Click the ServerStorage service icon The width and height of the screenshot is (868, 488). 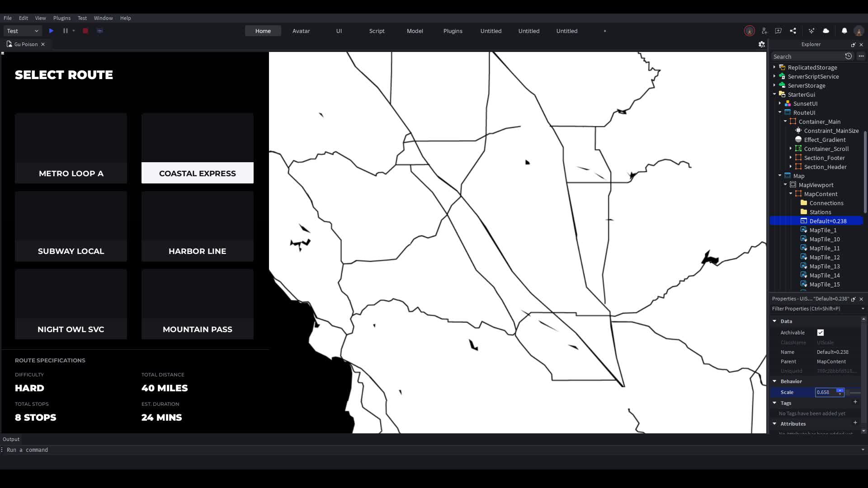tap(782, 85)
